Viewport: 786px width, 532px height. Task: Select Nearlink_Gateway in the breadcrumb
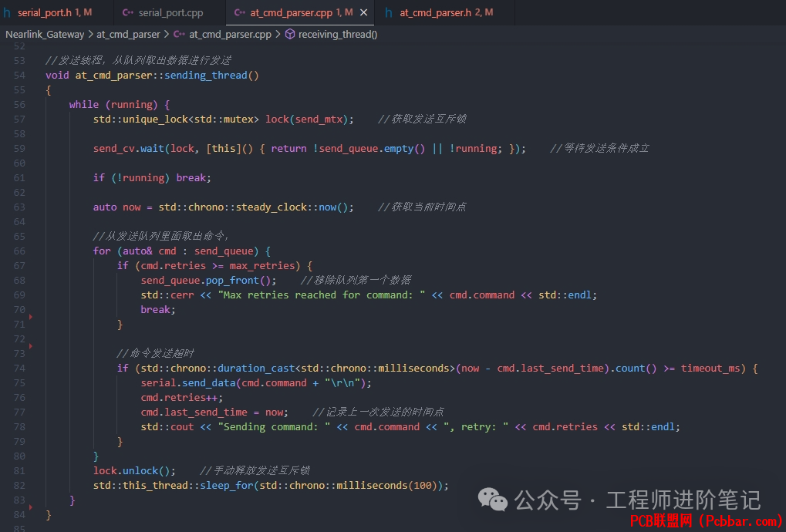(45, 34)
